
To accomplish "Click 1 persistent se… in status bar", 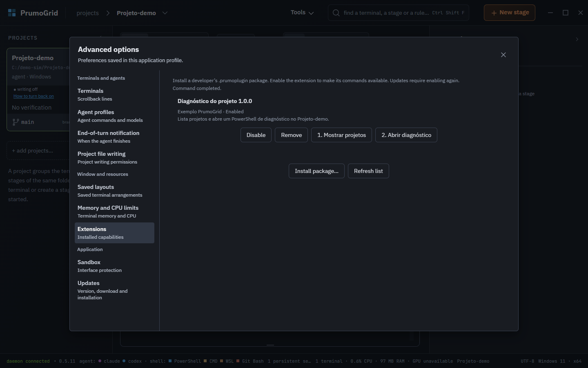I will pos(289,361).
